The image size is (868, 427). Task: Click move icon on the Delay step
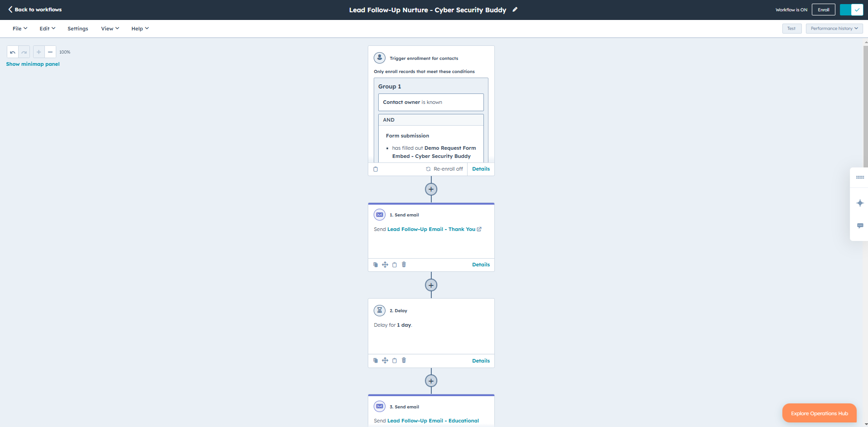pyautogui.click(x=385, y=360)
